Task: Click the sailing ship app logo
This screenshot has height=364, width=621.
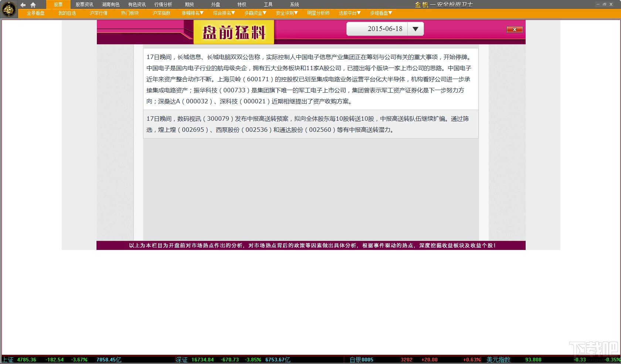Action: 9,9
